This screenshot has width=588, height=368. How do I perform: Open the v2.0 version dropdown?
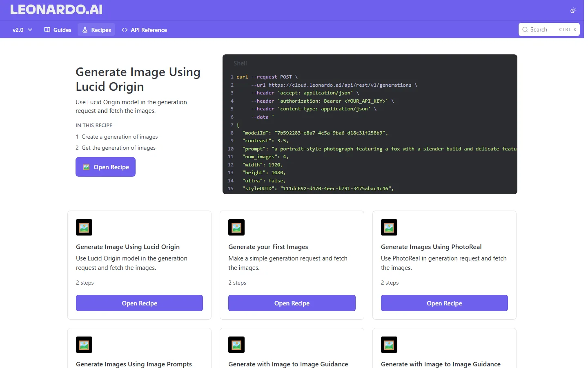click(x=22, y=30)
